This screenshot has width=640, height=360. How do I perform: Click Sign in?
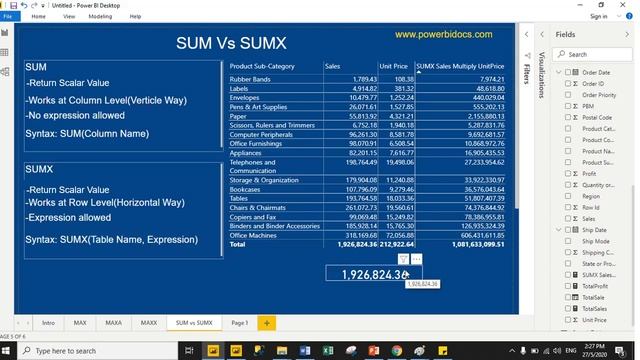598,16
